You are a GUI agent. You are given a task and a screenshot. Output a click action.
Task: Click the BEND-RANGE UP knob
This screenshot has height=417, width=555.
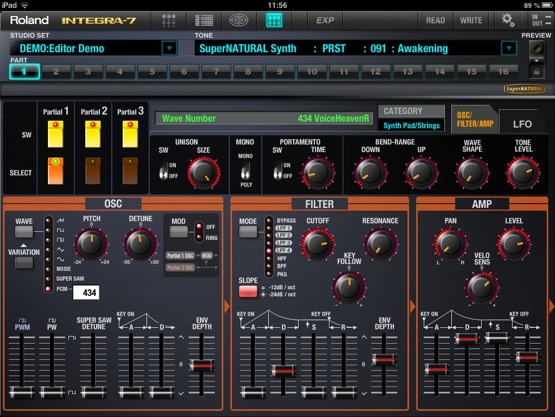pos(421,173)
